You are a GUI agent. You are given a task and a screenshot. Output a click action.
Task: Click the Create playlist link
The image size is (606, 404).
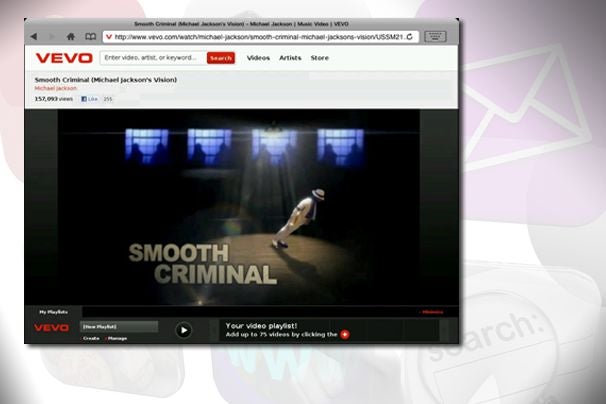pos(91,338)
